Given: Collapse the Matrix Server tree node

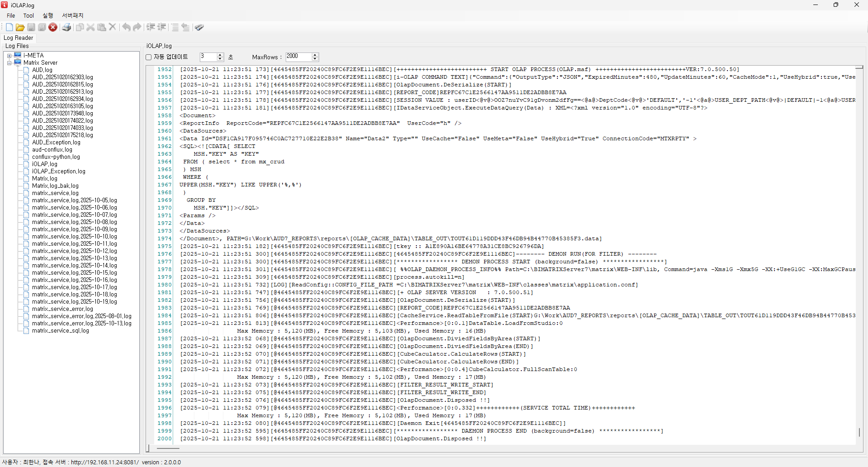Looking at the screenshot, I should [9, 63].
